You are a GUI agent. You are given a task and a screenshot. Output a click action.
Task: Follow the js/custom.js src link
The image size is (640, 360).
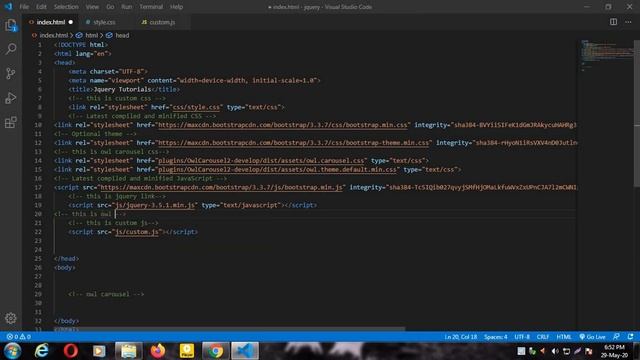pyautogui.click(x=137, y=232)
